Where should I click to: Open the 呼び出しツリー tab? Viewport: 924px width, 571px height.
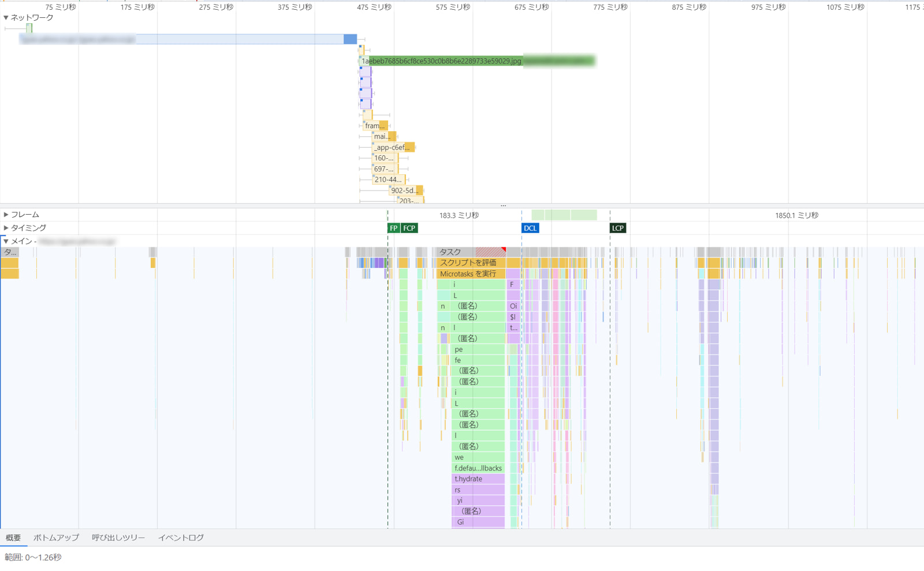tap(118, 538)
